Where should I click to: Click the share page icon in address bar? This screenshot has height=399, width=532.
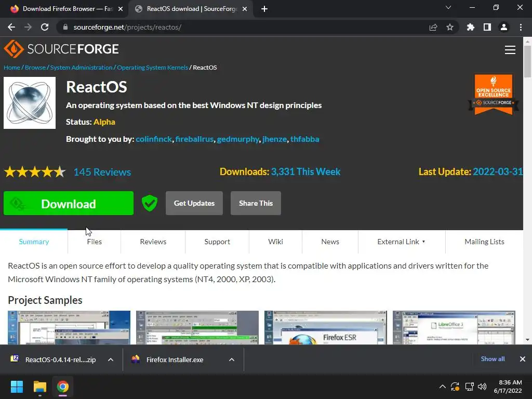433,27
